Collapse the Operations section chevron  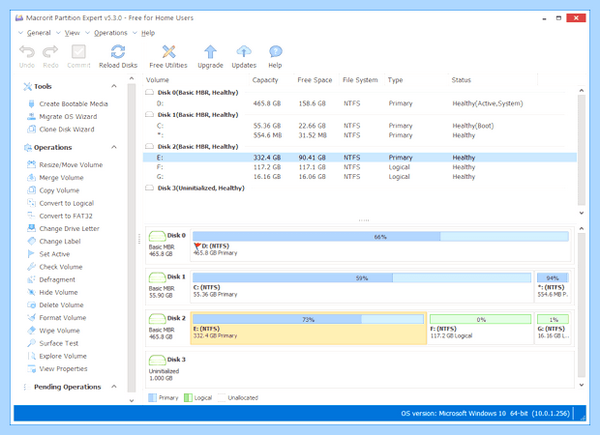point(114,147)
